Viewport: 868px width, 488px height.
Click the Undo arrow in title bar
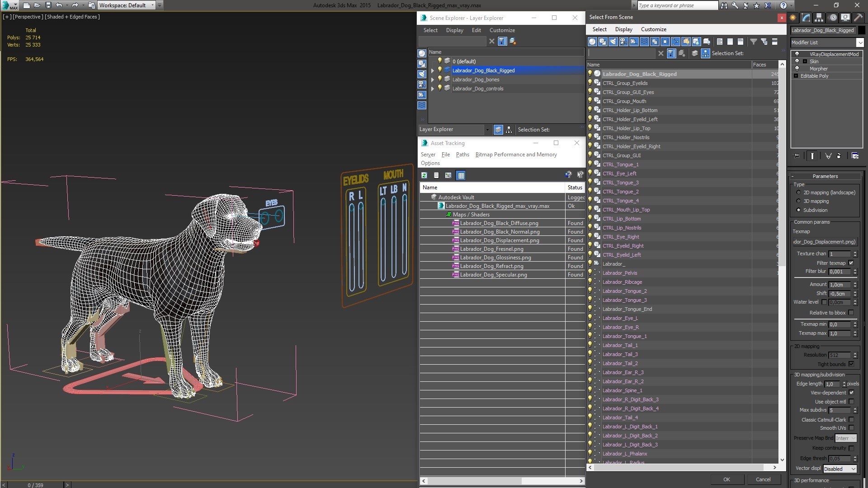pos(59,5)
